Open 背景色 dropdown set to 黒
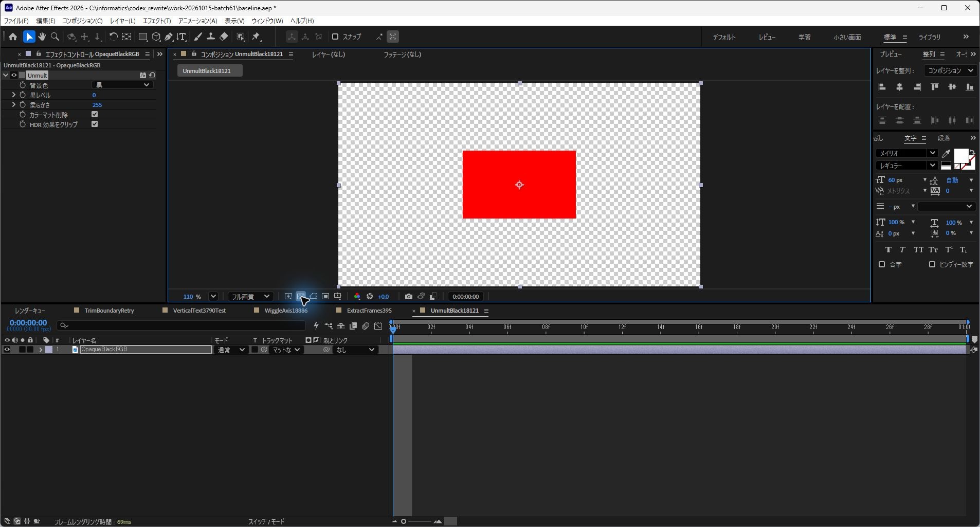This screenshot has width=980, height=527. click(122, 85)
